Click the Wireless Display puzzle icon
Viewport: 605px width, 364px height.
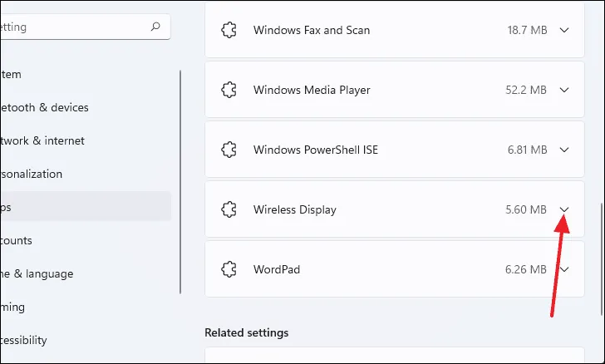point(229,209)
